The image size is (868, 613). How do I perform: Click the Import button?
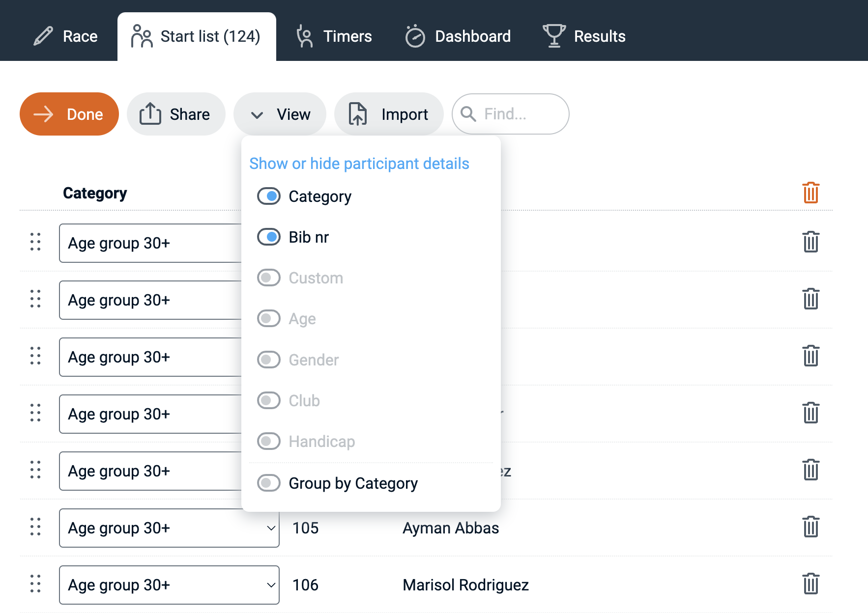click(x=388, y=114)
